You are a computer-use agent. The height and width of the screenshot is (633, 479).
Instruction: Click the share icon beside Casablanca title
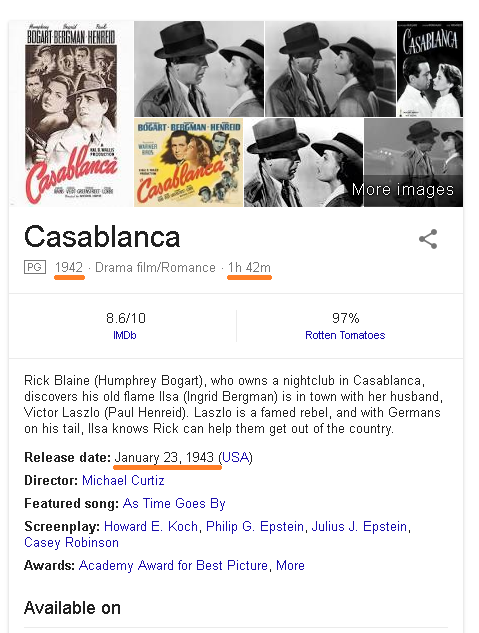point(428,239)
